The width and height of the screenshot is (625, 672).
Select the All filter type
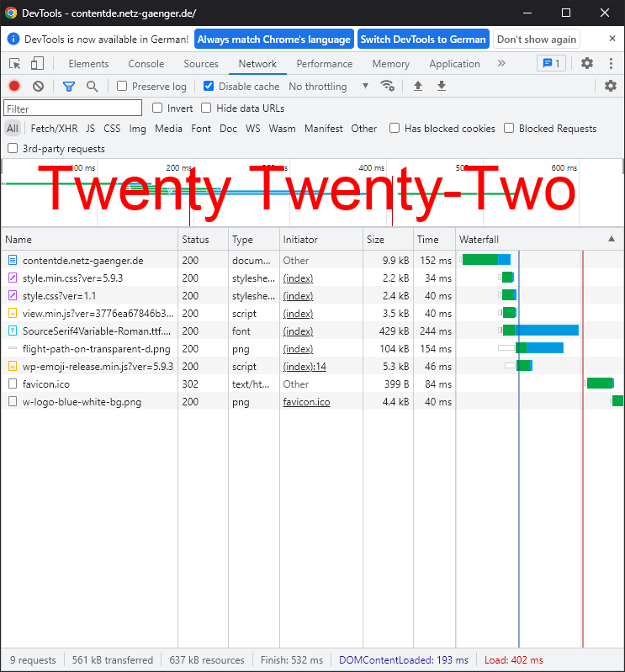[x=13, y=129]
